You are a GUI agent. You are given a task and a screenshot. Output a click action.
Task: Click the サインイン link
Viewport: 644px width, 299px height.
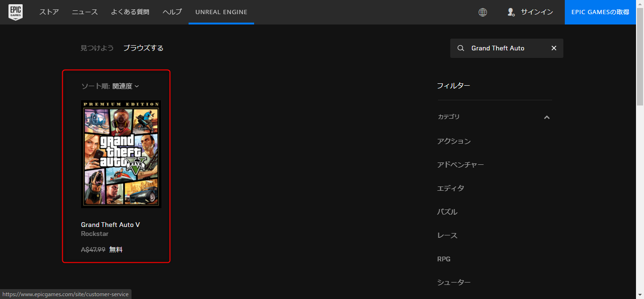[x=537, y=12]
